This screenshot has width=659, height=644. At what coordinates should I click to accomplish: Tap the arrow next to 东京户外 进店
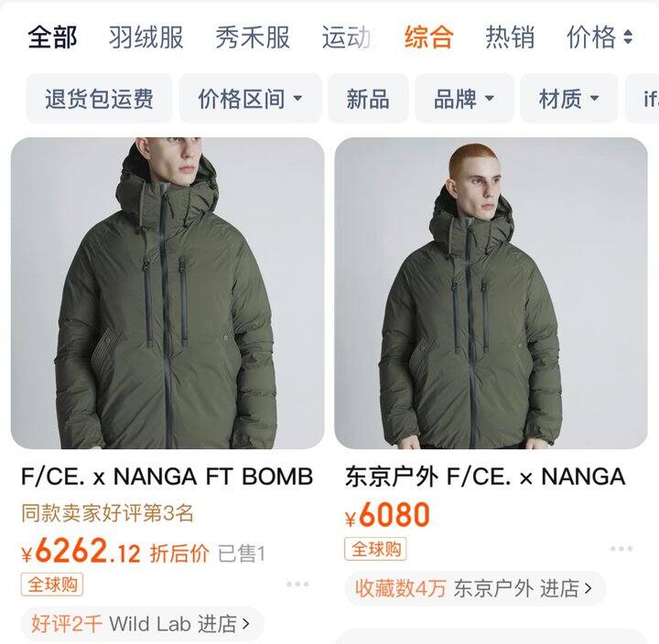[x=589, y=588]
